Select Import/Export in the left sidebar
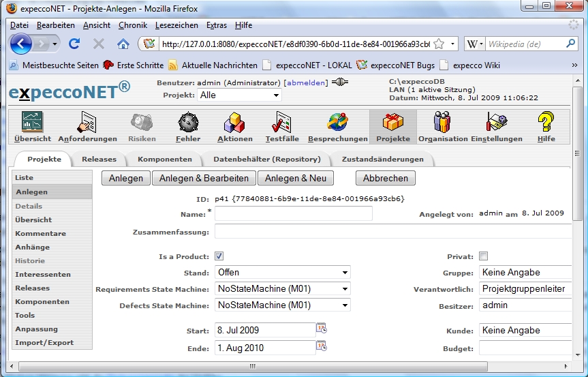This screenshot has height=377, width=588. [x=44, y=342]
